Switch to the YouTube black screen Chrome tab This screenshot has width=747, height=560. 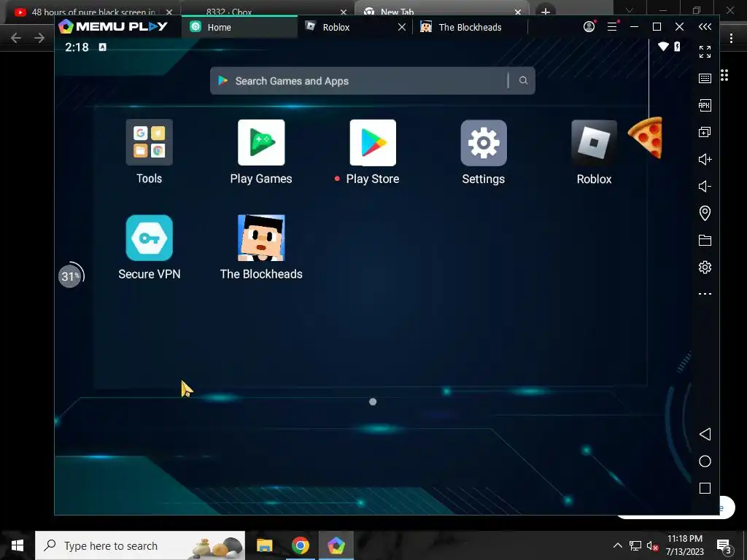click(93, 12)
